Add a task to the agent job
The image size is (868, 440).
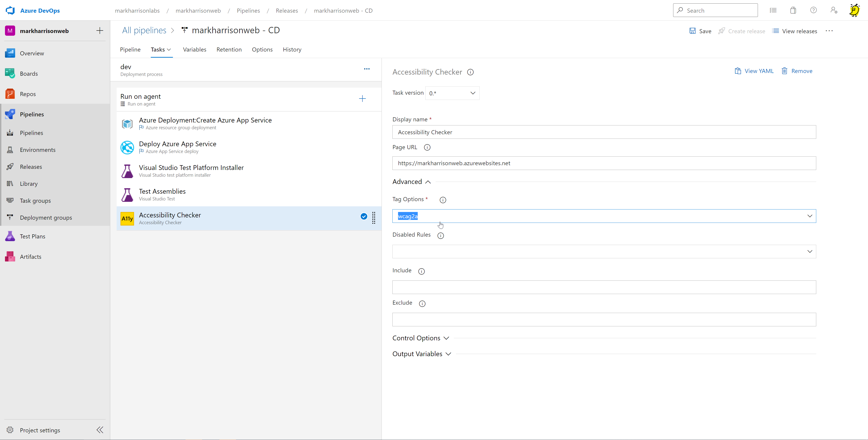[x=362, y=99]
